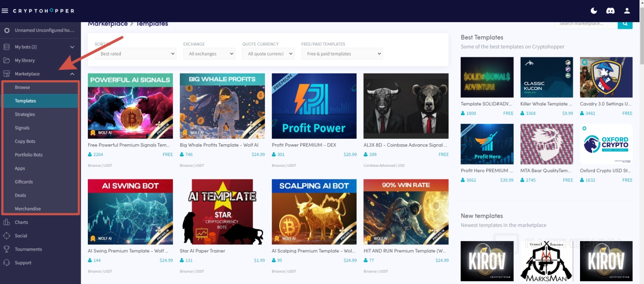Open Oxford Crypto template thumbnail

tap(606, 144)
